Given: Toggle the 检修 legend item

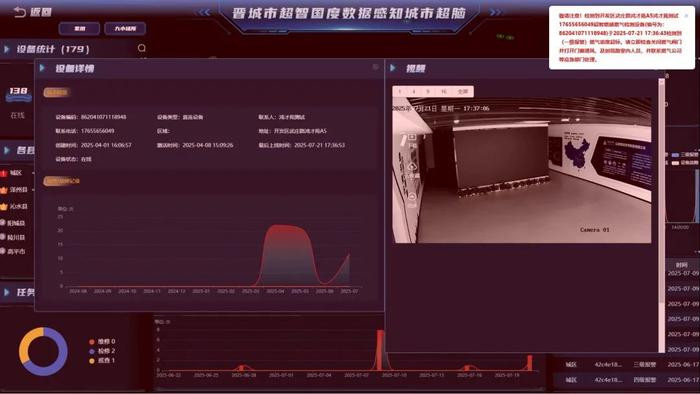Looking at the screenshot, I should tap(102, 351).
